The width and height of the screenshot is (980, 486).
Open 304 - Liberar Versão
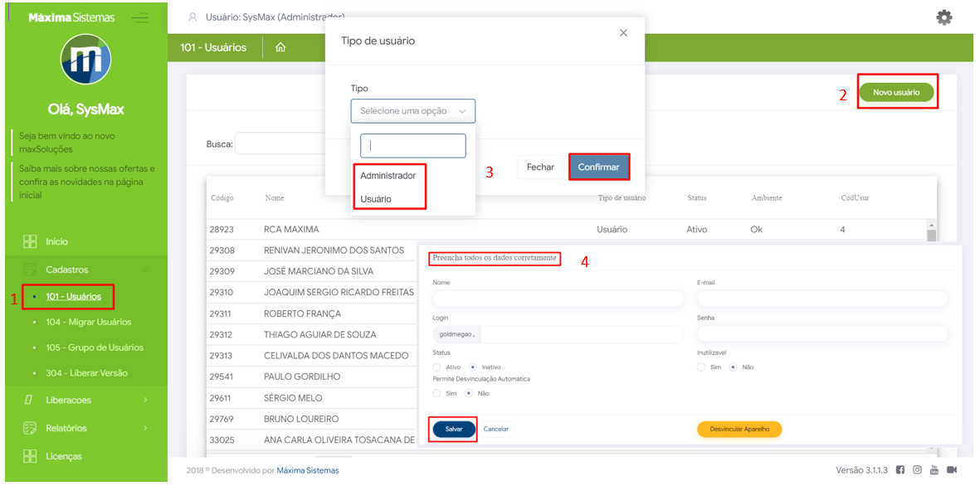pos(86,373)
